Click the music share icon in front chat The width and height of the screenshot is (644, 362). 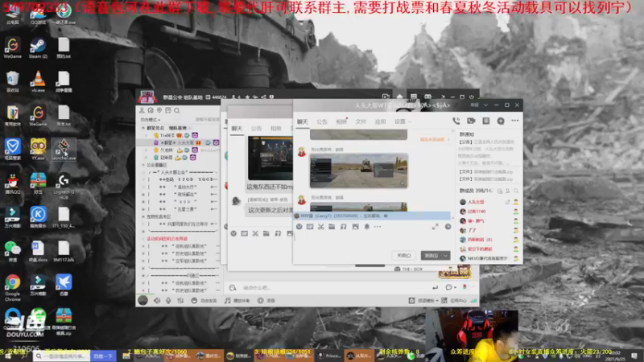(344, 227)
